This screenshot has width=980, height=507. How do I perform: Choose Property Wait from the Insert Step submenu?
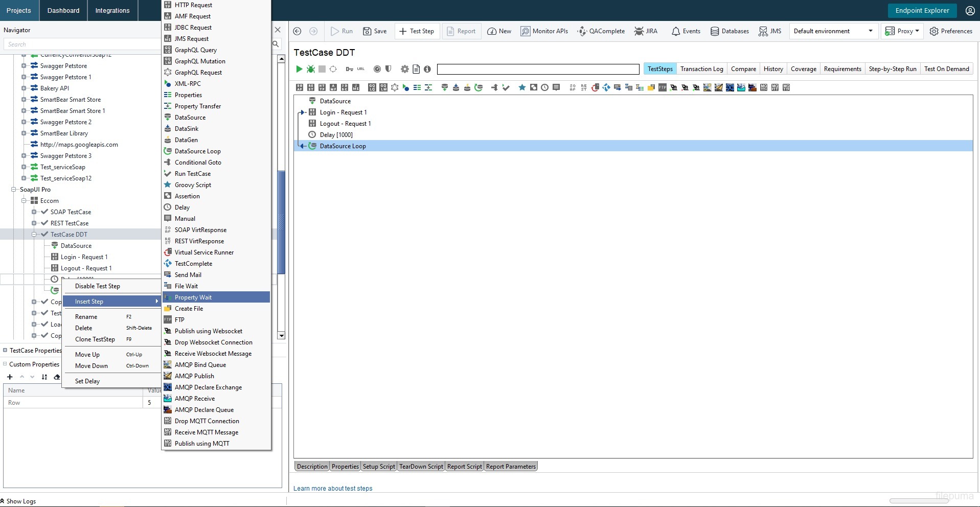pos(193,297)
